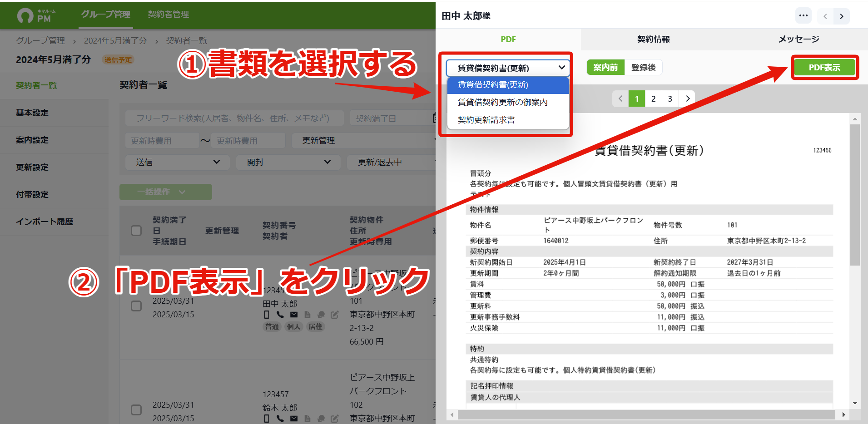Screen dimensions: 868x424
Task: Click the telephone icon for 鈴木 太郎
Action: click(x=280, y=419)
